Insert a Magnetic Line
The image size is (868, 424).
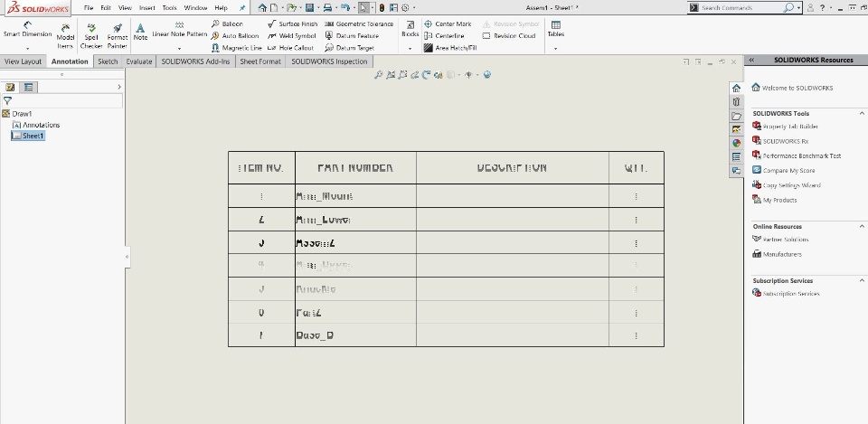(236, 48)
